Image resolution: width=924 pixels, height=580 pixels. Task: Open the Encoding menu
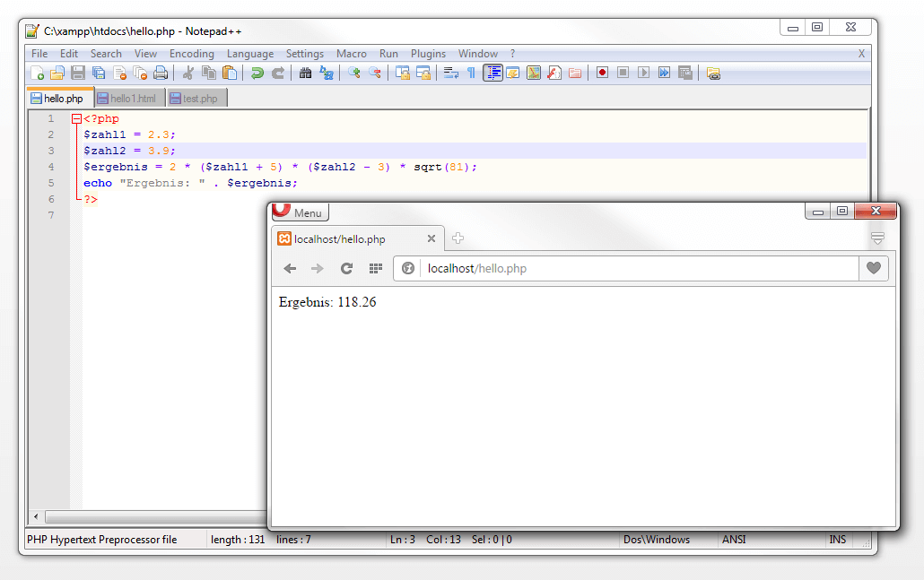192,54
